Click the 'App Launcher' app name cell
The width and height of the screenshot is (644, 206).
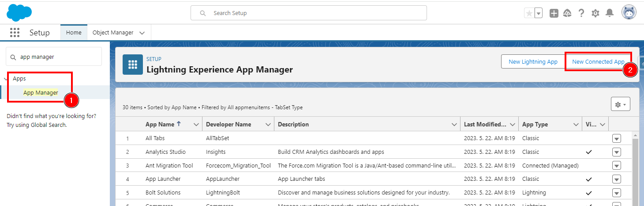[163, 179]
